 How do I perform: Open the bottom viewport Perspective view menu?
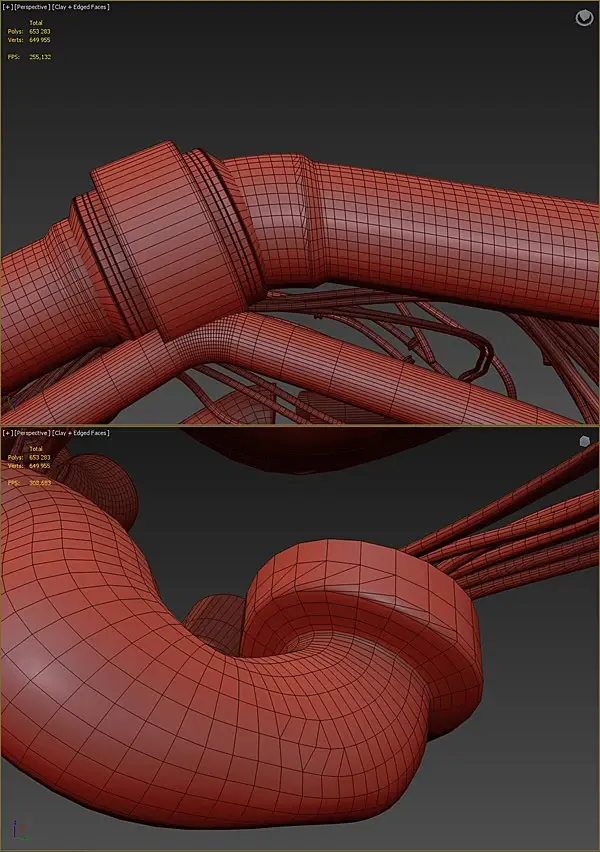(x=32, y=433)
